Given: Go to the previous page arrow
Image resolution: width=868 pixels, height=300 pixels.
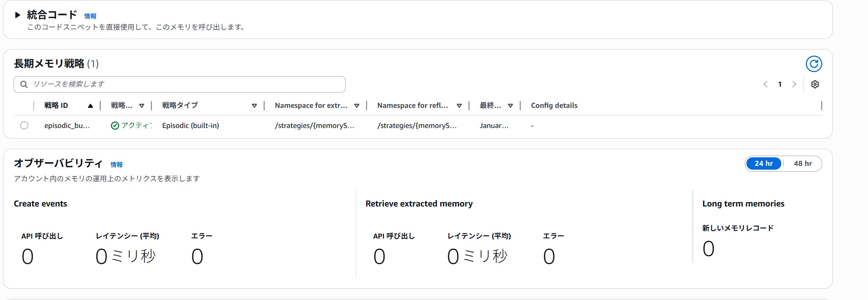Looking at the screenshot, I should click(765, 84).
